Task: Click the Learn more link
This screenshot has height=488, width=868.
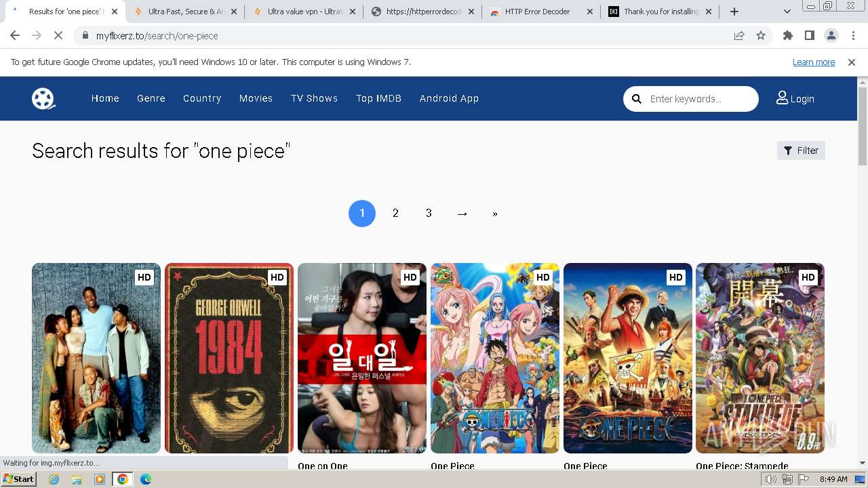Action: 814,62
